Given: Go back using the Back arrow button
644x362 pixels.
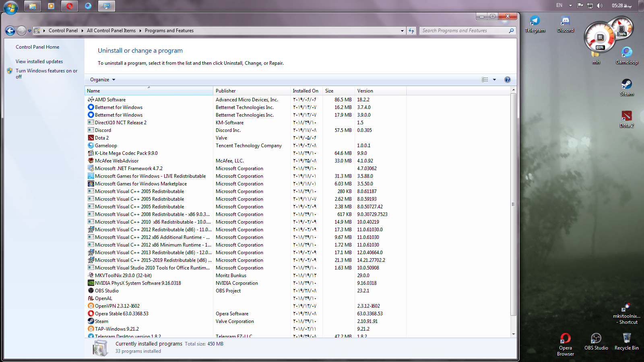Looking at the screenshot, I should point(10,31).
